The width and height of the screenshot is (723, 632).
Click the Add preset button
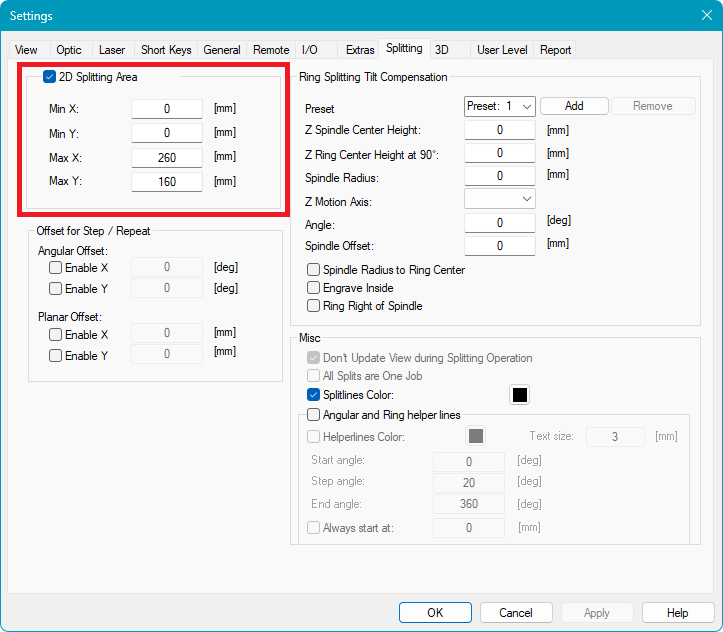574,106
